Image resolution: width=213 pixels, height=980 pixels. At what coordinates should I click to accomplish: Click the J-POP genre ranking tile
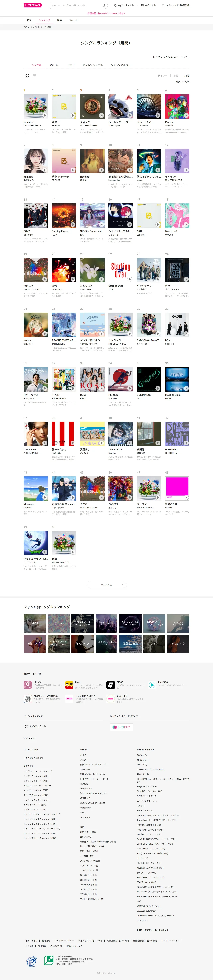tap(35, 624)
